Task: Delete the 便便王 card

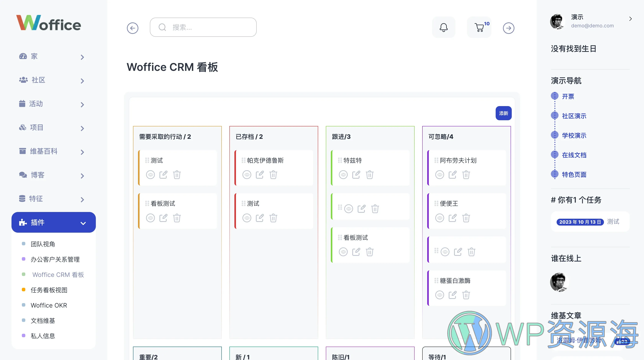Action: pos(466,218)
